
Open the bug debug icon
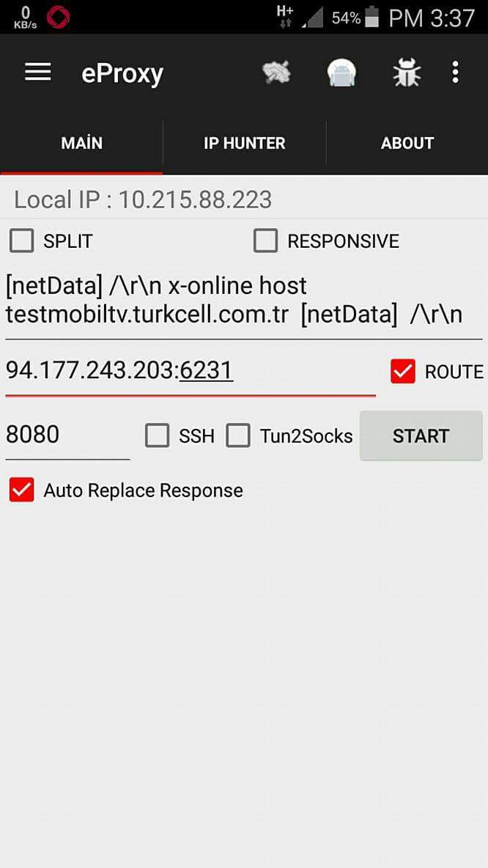pyautogui.click(x=407, y=73)
